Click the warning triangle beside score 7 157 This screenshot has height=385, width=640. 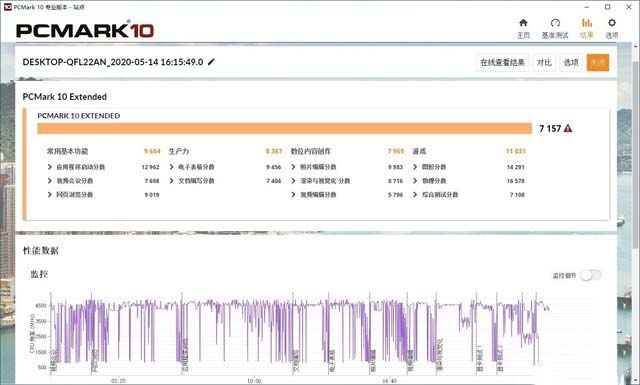point(568,129)
